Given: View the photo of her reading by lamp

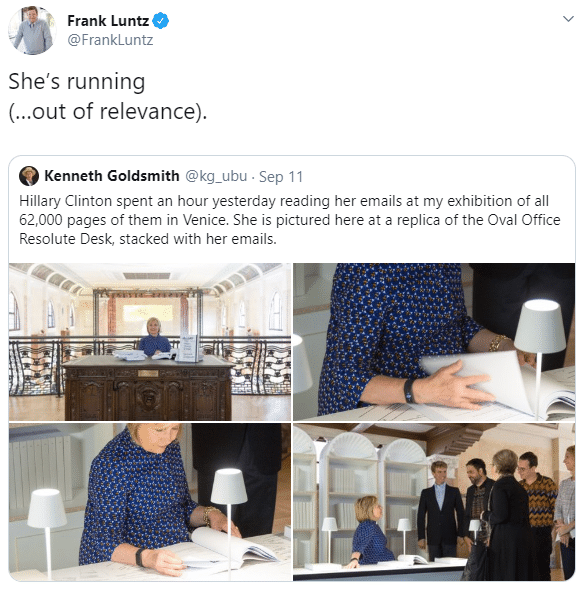Looking at the screenshot, I should [150, 502].
